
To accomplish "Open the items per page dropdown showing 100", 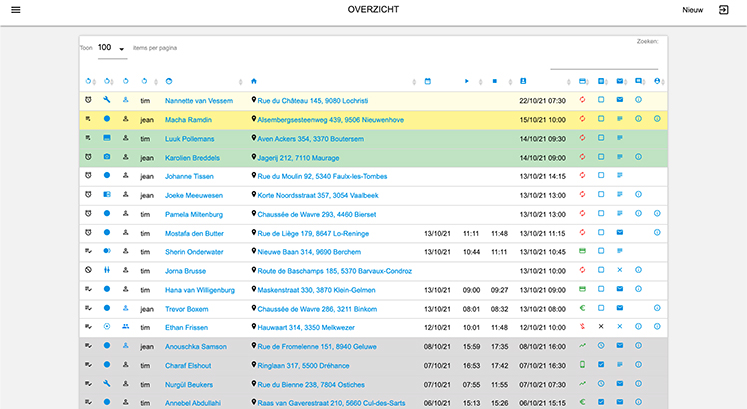I will coord(112,48).
